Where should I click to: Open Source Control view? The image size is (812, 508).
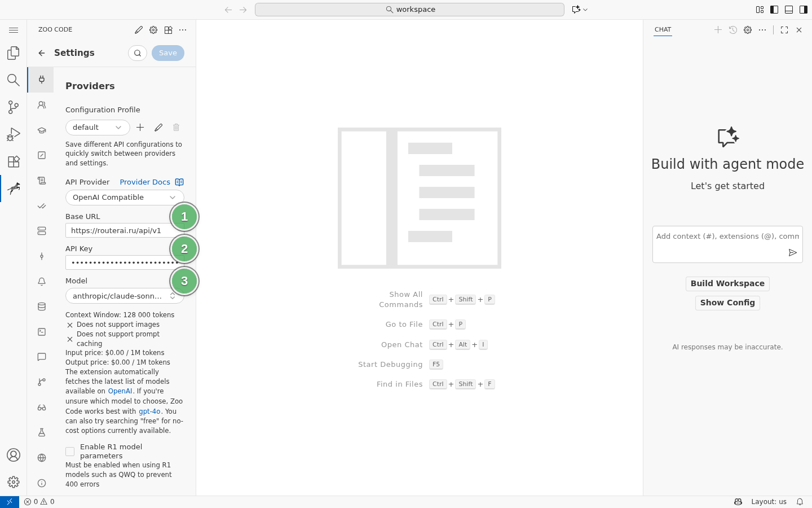click(14, 107)
